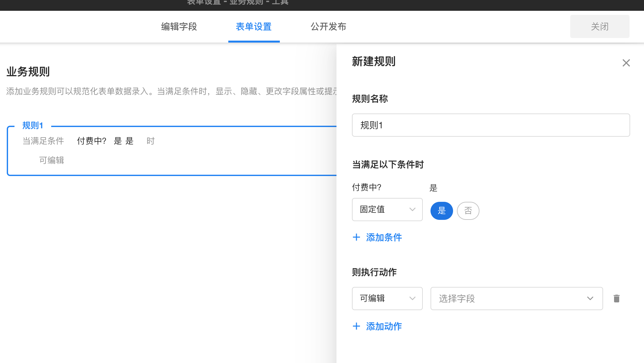
Task: Open the 表单设置 tab
Action: (254, 26)
